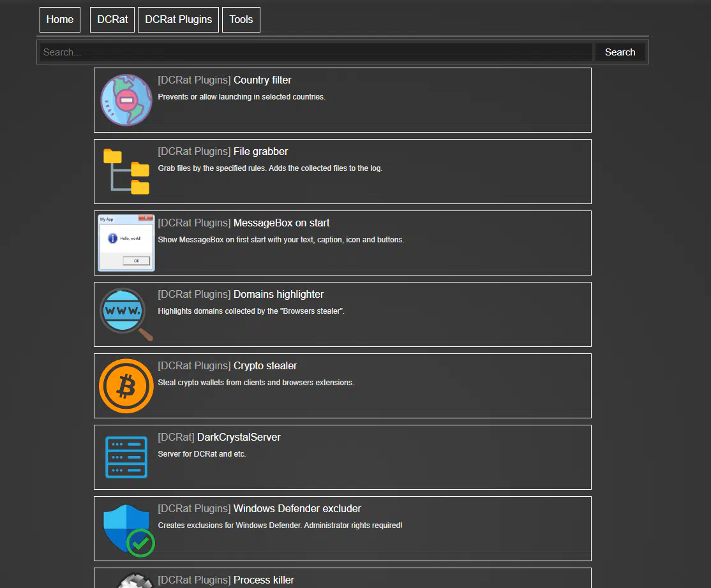Click the Domains highlighter www magnifier icon
Viewport: 711px width, 588px height.
click(x=126, y=314)
